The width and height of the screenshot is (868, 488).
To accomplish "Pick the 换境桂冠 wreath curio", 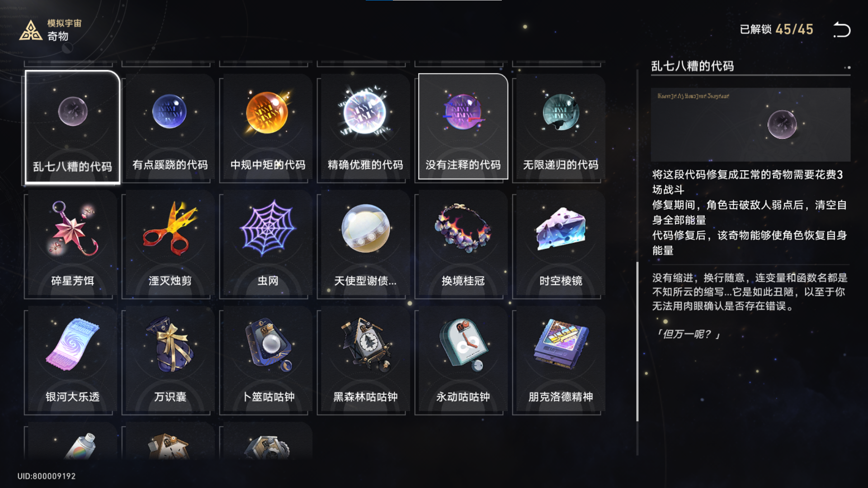I will pos(463,244).
